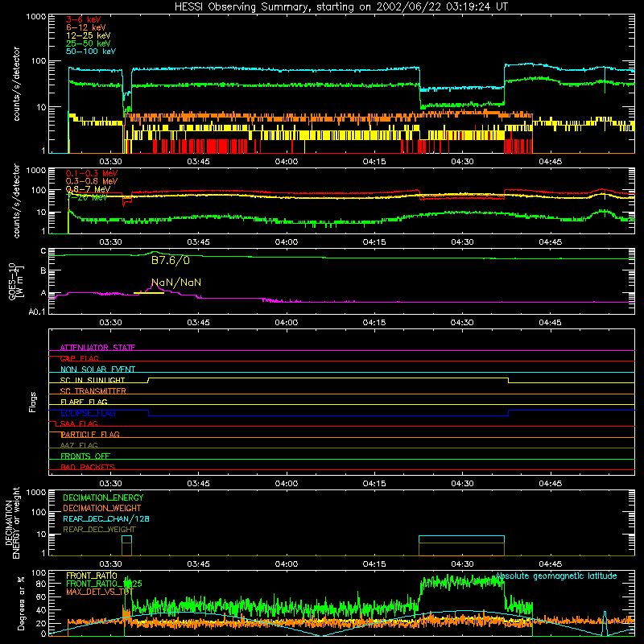Click the 0.8-7 MeV legend label
Viewport: 644px width, 644px height.
pos(88,189)
